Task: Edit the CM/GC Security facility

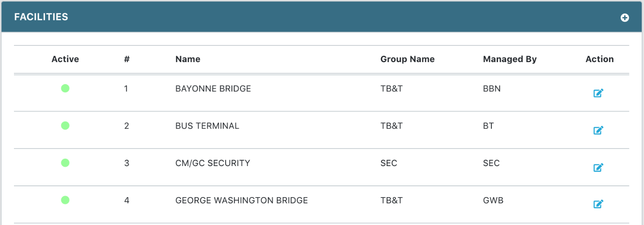Action: (598, 167)
